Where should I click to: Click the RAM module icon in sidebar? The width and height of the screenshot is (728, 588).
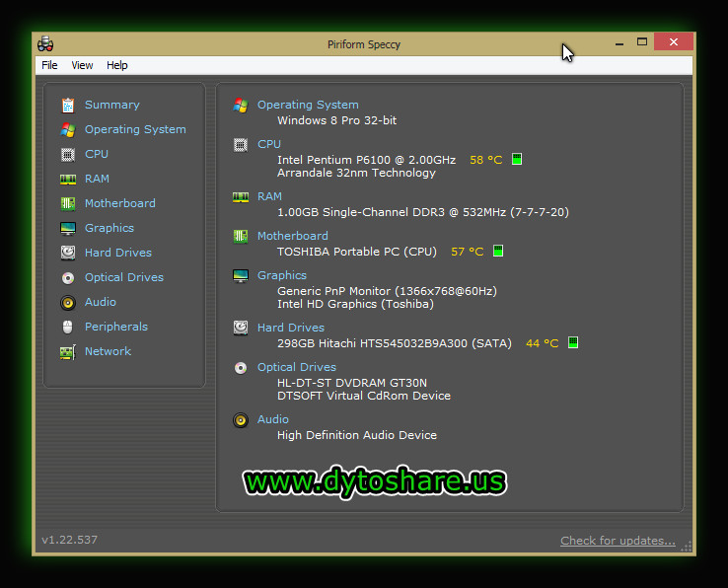[68, 180]
